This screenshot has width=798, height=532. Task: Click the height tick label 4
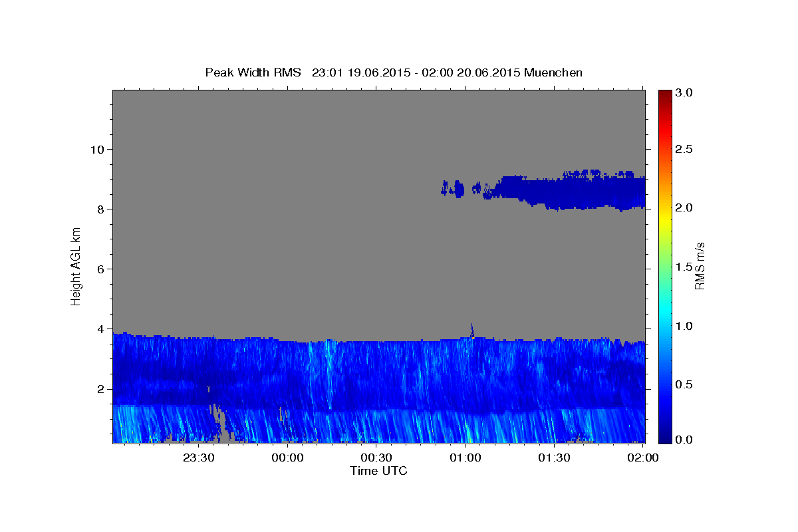[x=101, y=329]
